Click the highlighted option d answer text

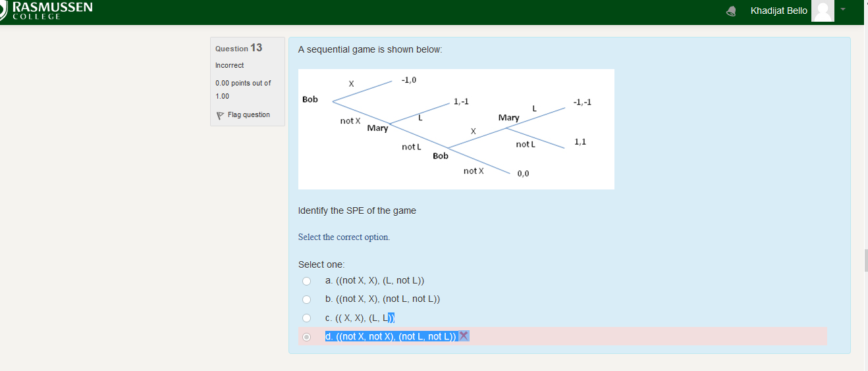[391, 337]
